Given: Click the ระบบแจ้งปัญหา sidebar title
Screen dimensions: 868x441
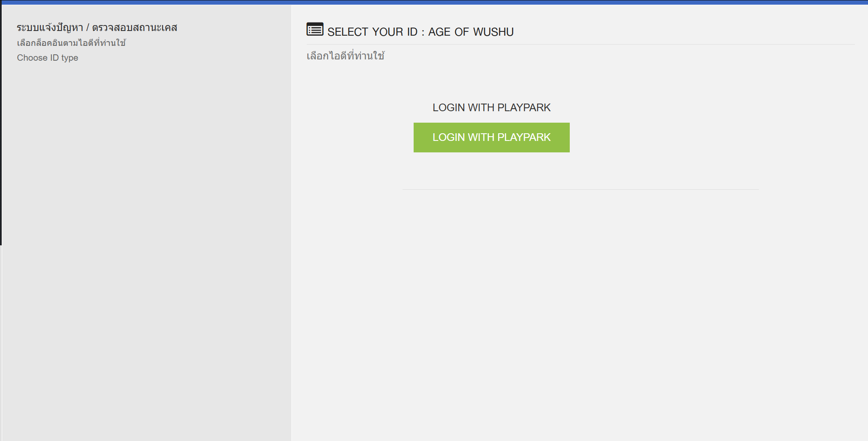Looking at the screenshot, I should [x=50, y=28].
